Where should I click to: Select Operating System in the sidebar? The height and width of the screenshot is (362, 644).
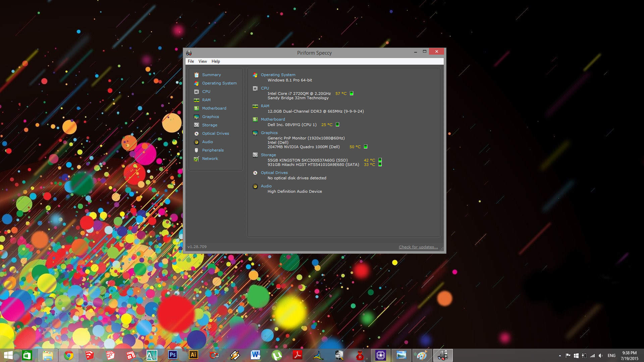click(219, 83)
